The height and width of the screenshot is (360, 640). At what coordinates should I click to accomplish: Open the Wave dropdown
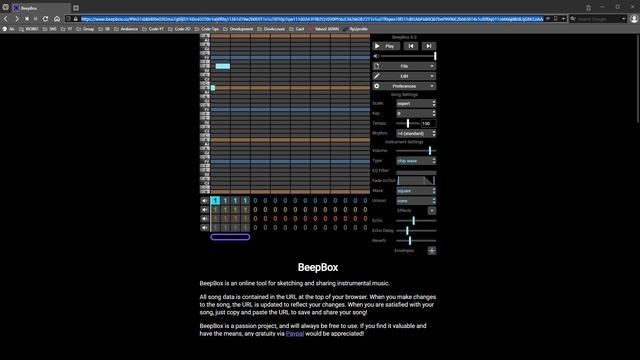tap(416, 191)
